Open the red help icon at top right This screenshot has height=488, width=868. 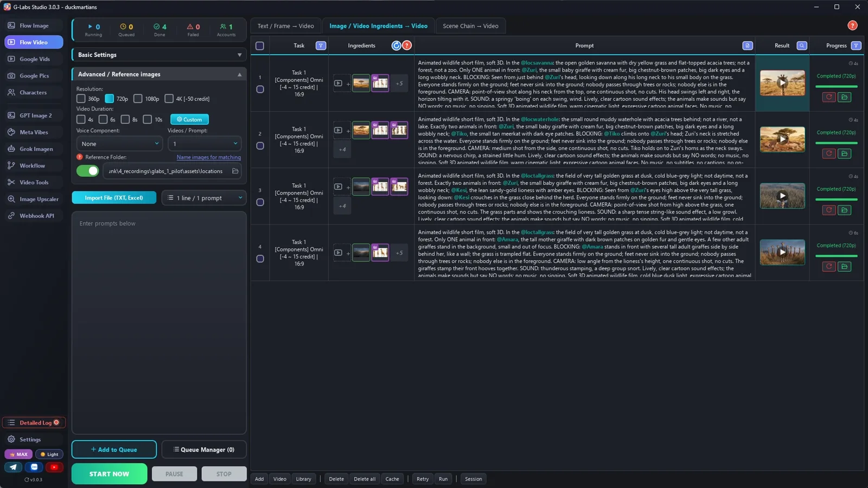[852, 25]
